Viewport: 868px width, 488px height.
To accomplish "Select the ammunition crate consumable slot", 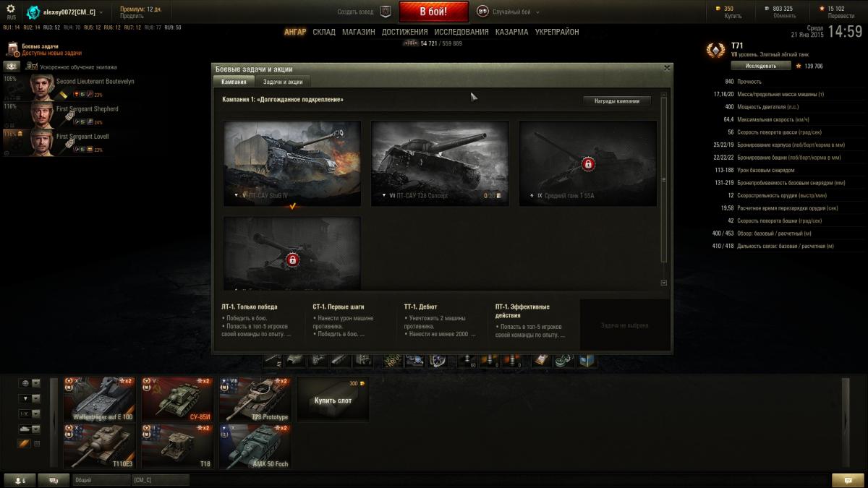I will [542, 360].
